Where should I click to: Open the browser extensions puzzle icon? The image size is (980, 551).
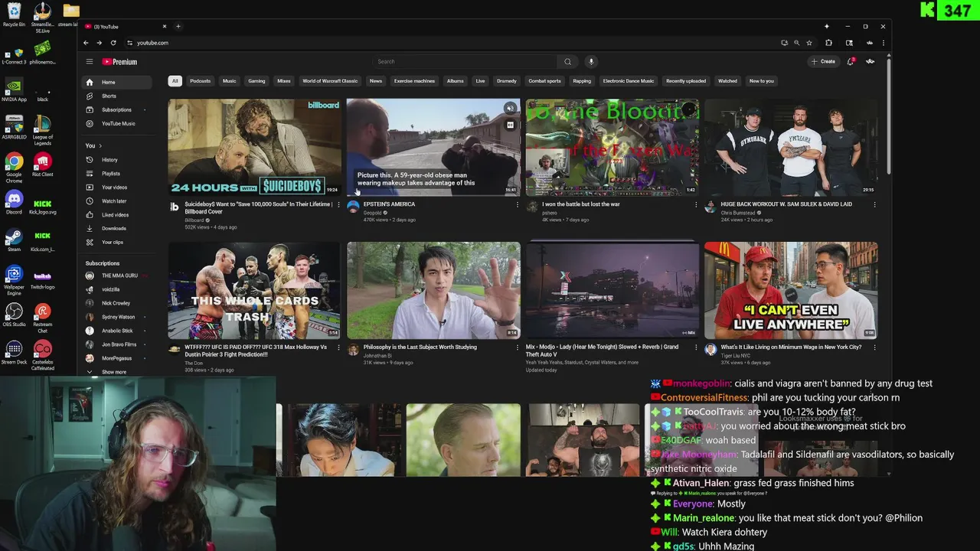[x=828, y=43]
